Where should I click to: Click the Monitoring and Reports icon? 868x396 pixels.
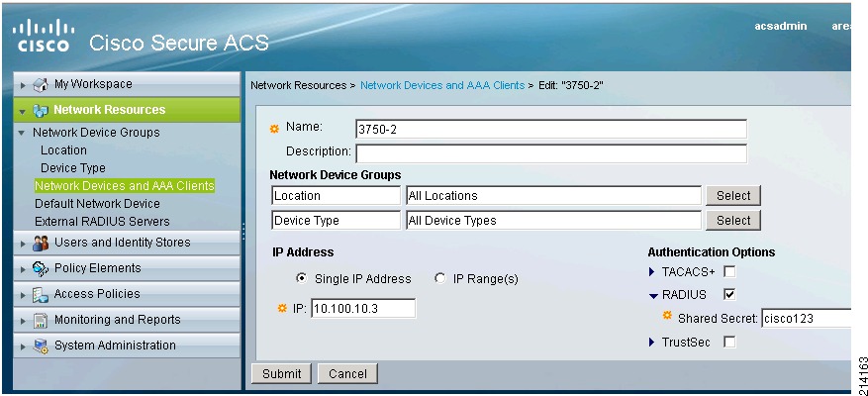click(41, 320)
